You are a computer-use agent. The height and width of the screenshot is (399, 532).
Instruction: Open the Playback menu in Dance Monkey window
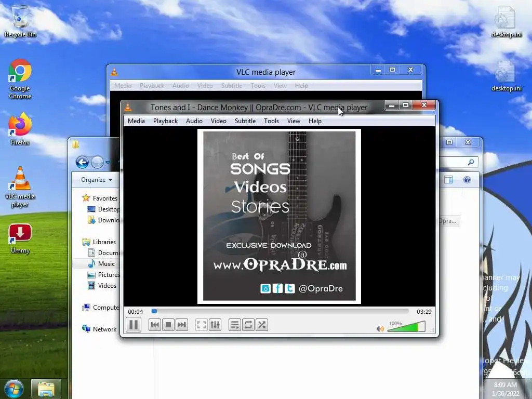(x=165, y=121)
